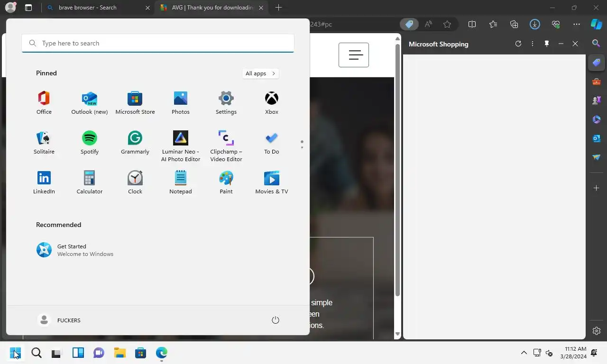Open the AVG page hamburger menu

click(354, 55)
